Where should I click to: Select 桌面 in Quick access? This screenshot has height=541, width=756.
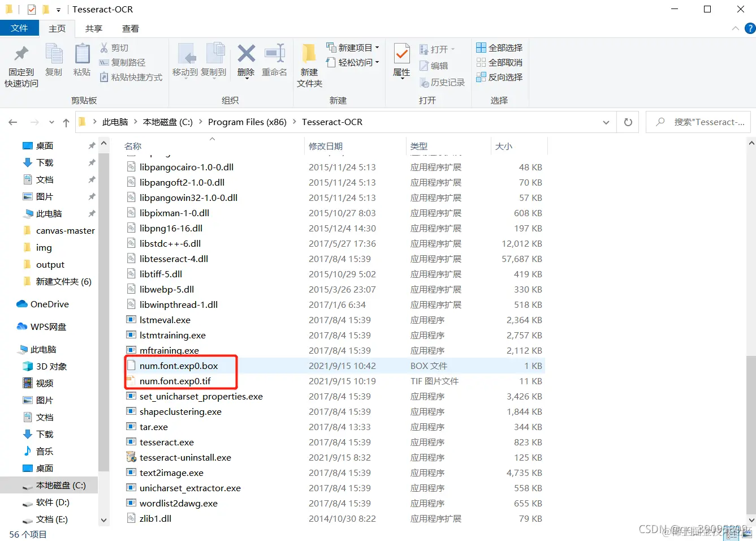pos(45,146)
